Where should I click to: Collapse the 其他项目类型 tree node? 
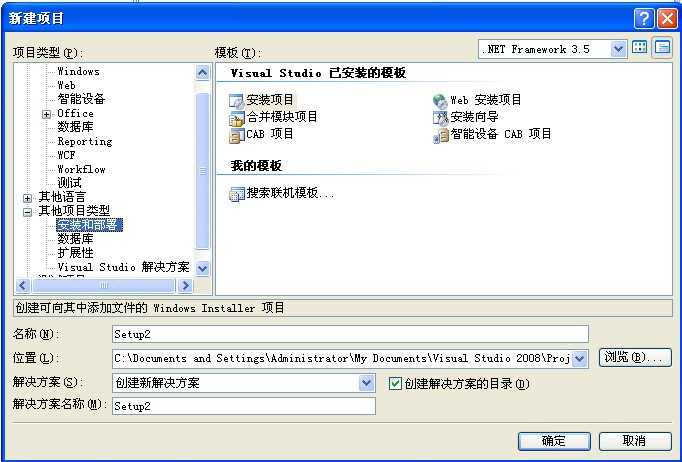point(27,212)
